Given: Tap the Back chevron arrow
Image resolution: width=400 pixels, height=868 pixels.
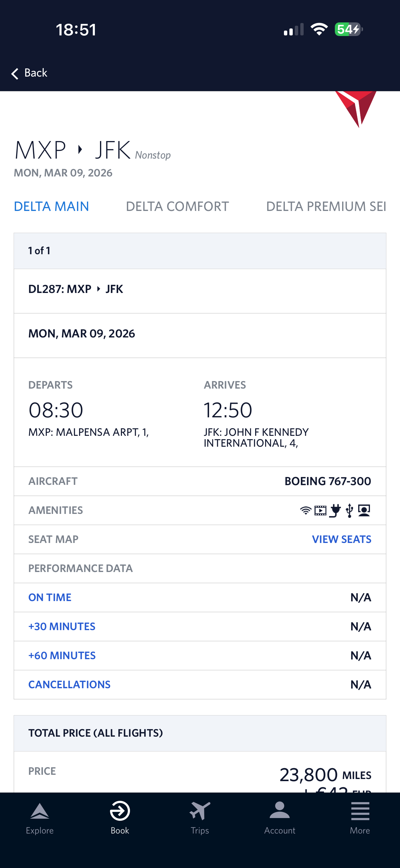Looking at the screenshot, I should click(x=15, y=74).
